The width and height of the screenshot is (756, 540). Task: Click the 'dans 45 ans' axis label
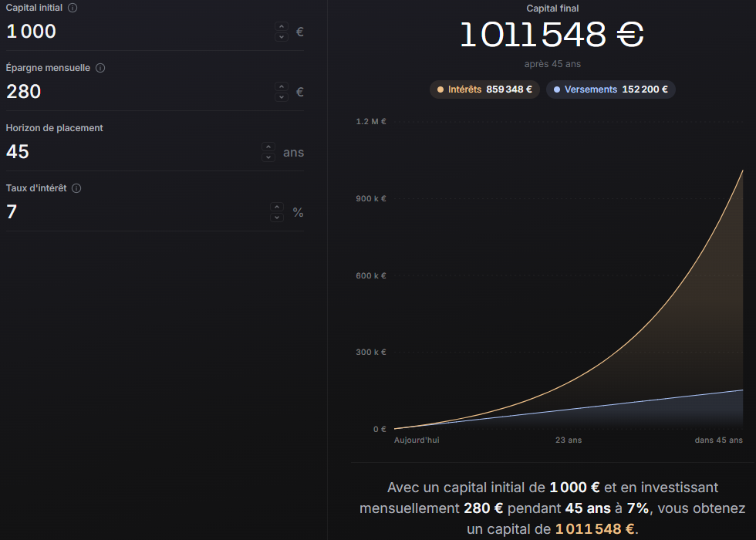click(x=718, y=440)
